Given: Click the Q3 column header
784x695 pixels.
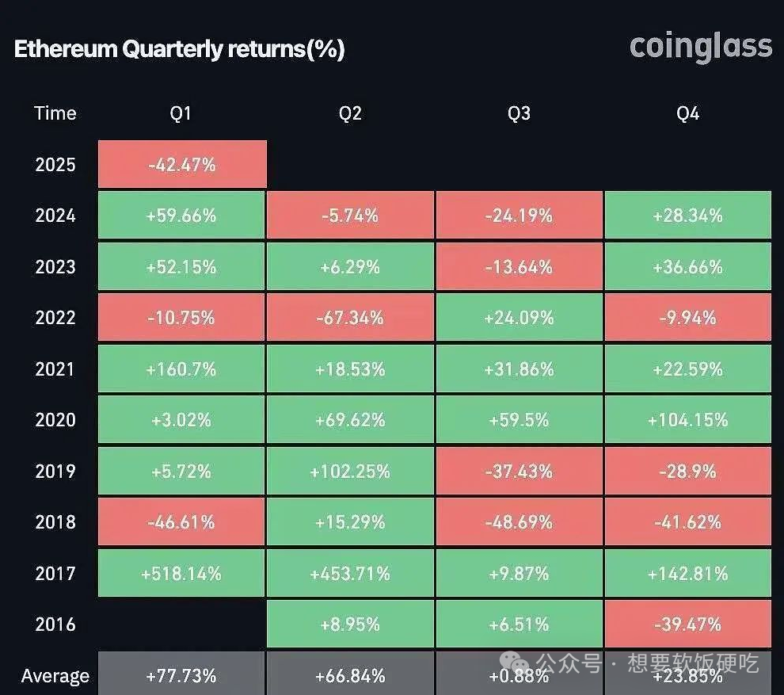Looking at the screenshot, I should [519, 113].
